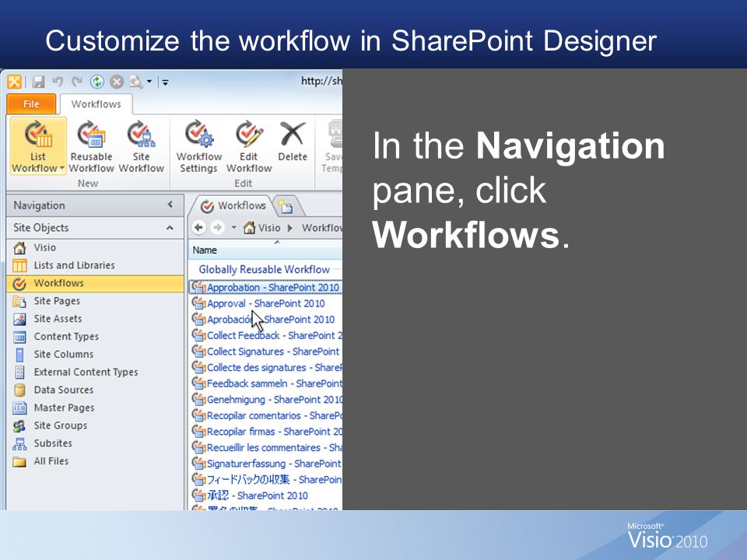Click Workflows in the Navigation pane
This screenshot has width=747, height=560.
point(95,283)
